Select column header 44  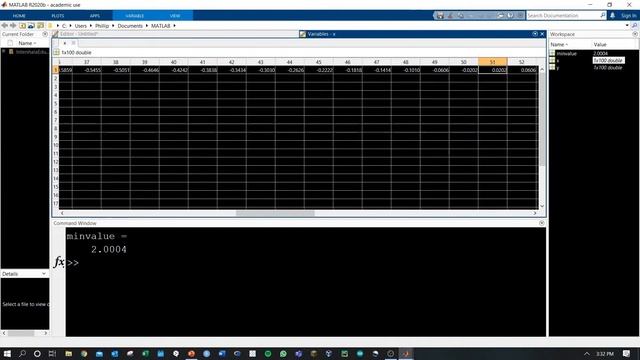coord(289,62)
